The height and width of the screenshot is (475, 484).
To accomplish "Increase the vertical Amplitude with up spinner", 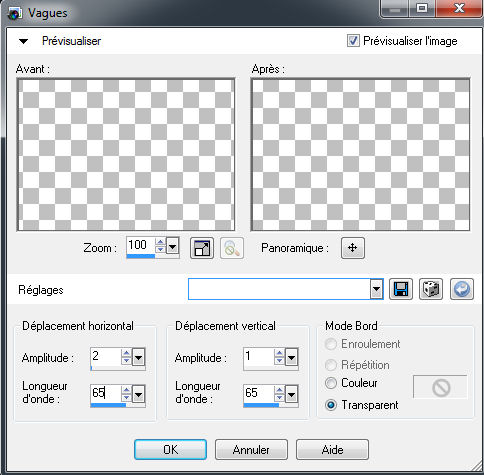I will [279, 353].
